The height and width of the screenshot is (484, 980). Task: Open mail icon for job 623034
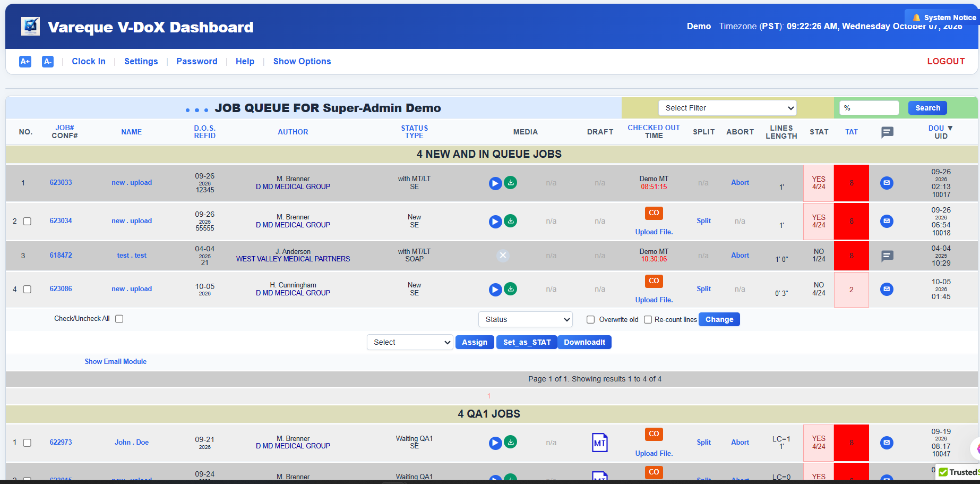[887, 221]
